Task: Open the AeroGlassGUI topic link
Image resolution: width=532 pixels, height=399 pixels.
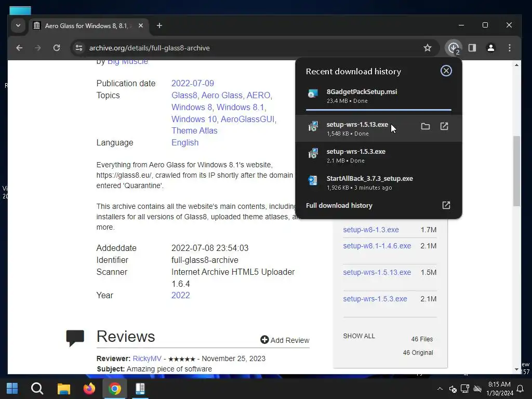Action: [x=247, y=119]
